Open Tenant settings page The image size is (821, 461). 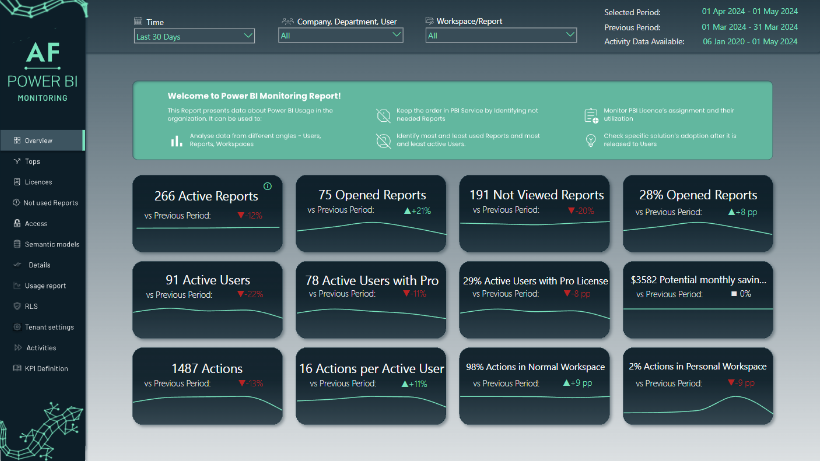(42, 327)
